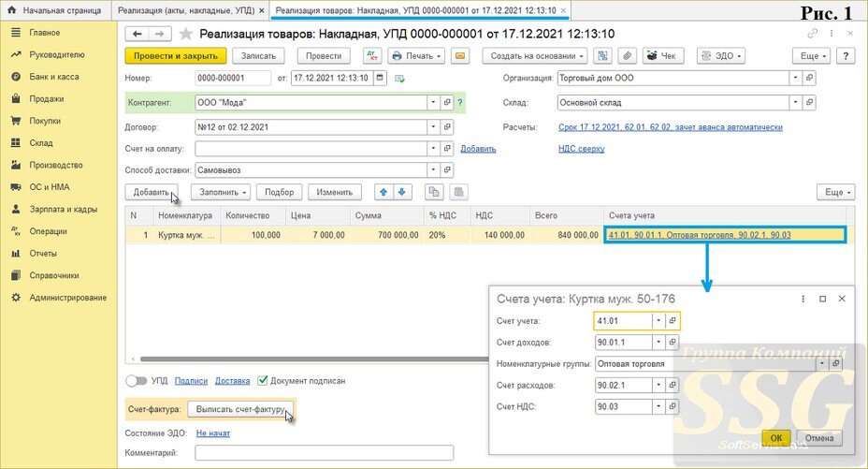Screen dimensions: 868x469
Task: Expand the Способ доставки dropdown
Action: coord(433,170)
